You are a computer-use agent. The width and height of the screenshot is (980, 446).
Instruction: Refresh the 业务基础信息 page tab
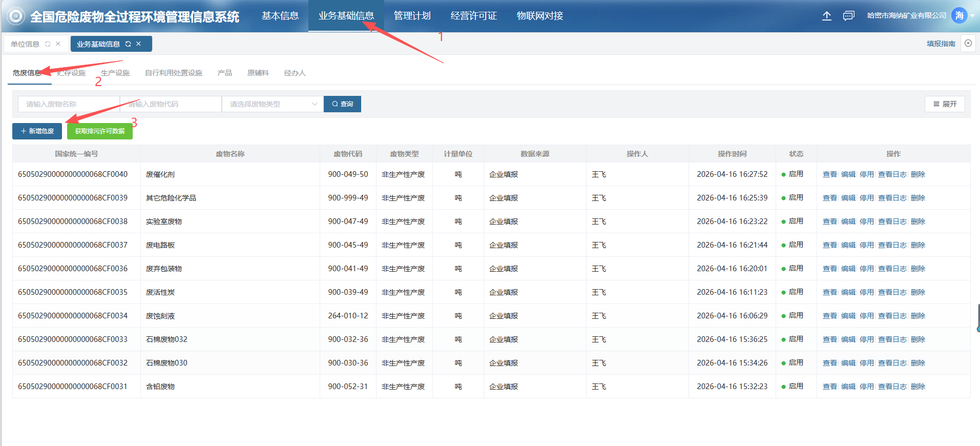[x=128, y=44]
